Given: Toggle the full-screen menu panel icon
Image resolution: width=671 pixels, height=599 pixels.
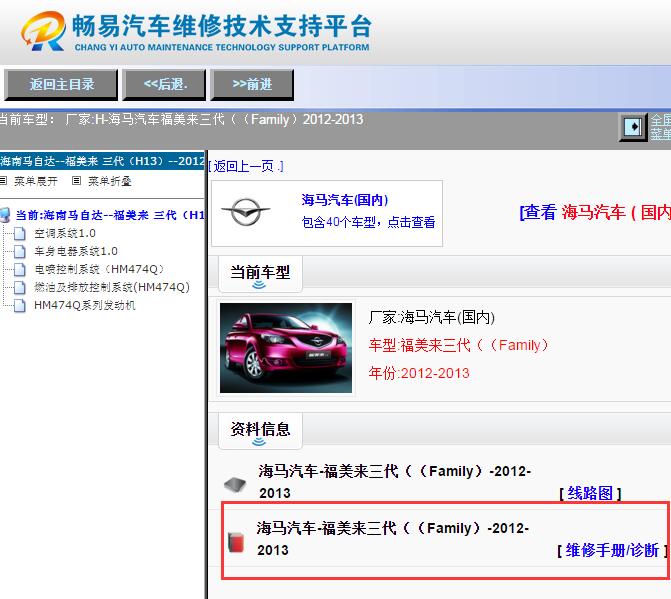Looking at the screenshot, I should 633,127.
